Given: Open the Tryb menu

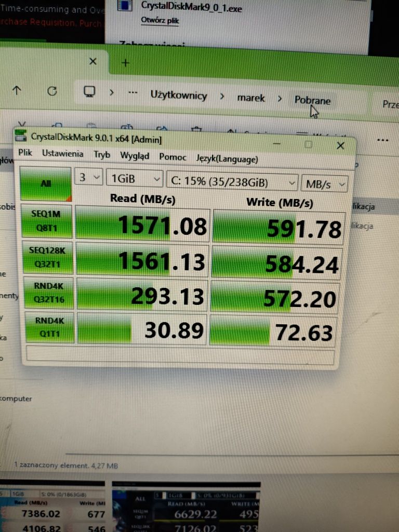Looking at the screenshot, I should click(102, 155).
